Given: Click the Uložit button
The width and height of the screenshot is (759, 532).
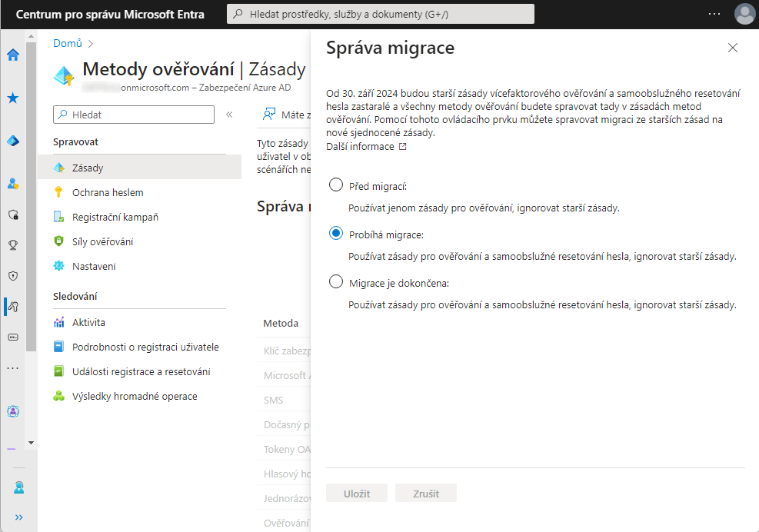Looking at the screenshot, I should click(x=357, y=494).
